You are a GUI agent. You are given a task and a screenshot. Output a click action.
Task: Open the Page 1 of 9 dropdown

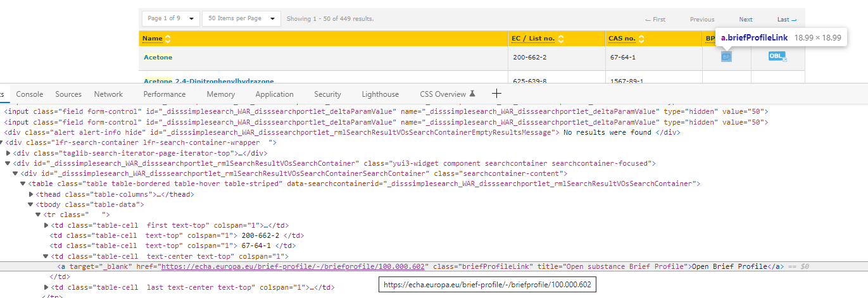point(171,18)
